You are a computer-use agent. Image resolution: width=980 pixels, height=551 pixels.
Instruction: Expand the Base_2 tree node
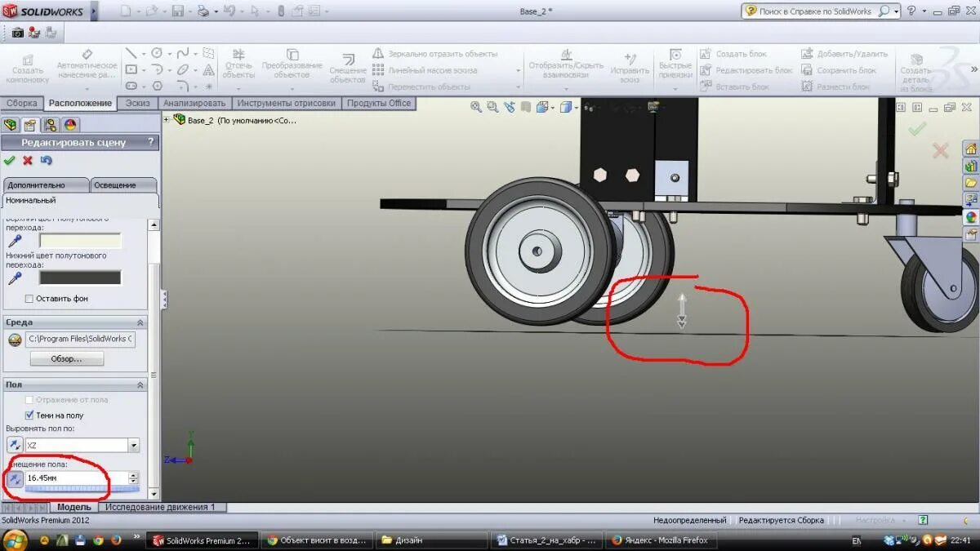tap(167, 120)
